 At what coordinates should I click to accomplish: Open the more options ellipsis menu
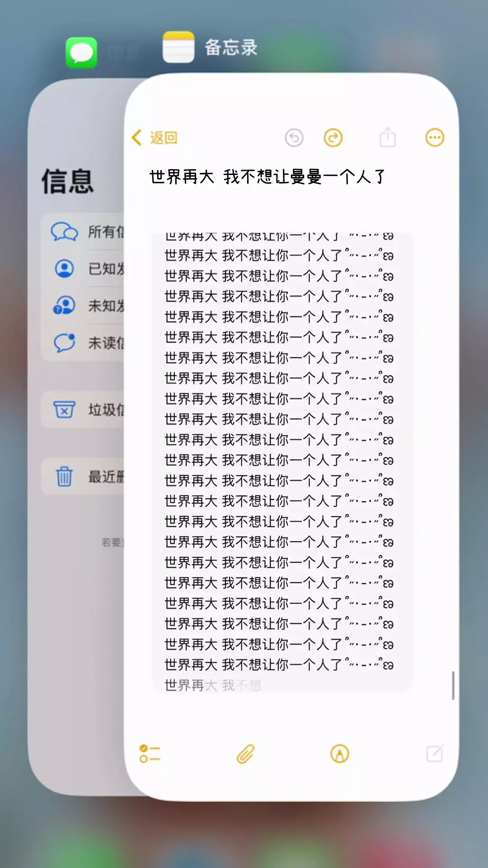click(435, 137)
